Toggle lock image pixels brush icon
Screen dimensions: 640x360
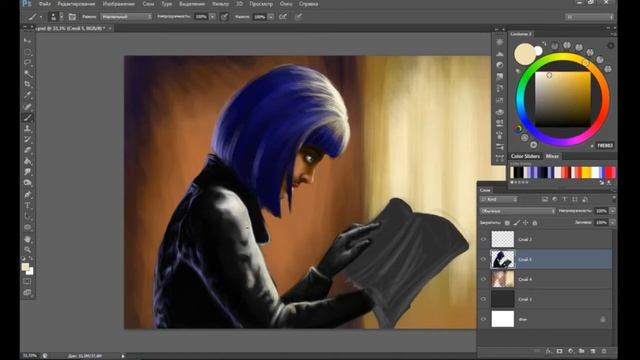tap(517, 223)
